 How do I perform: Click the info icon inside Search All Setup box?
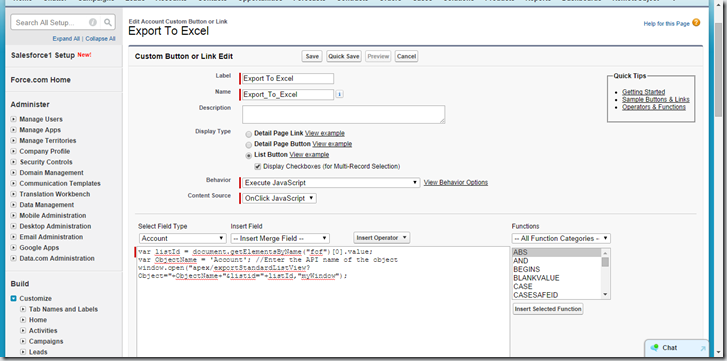[x=93, y=22]
